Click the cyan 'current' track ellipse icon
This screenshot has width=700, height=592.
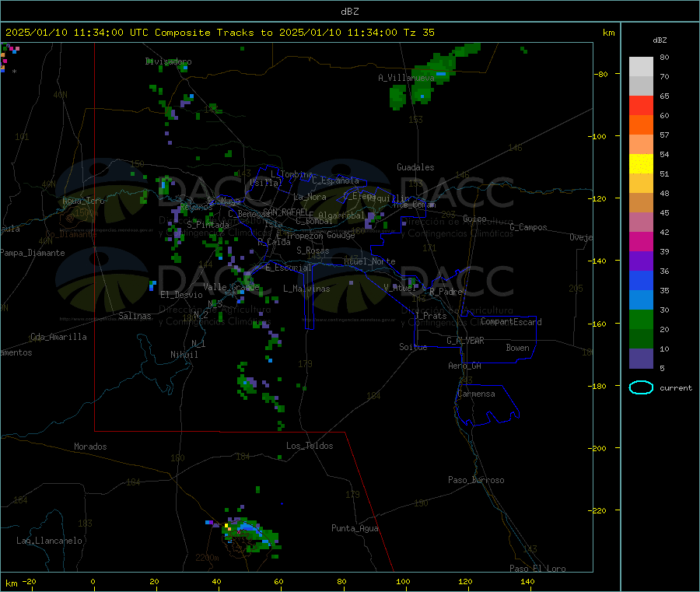coord(641,387)
